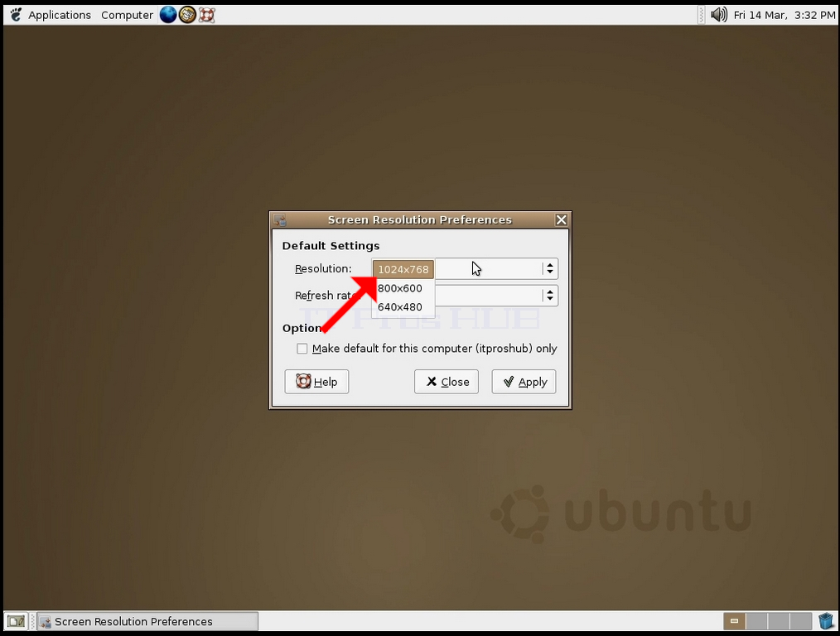Click the Resolution combo box arrows
The height and width of the screenshot is (636, 840).
(x=549, y=269)
